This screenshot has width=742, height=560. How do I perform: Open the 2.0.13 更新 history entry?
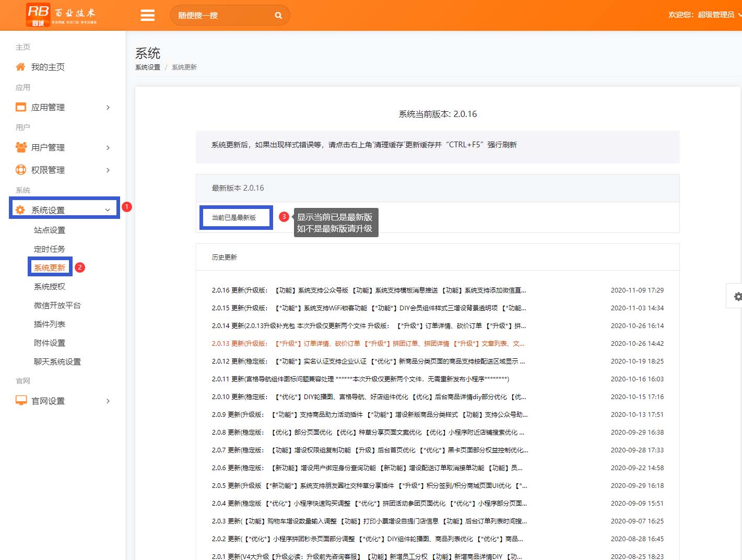pyautogui.click(x=368, y=344)
